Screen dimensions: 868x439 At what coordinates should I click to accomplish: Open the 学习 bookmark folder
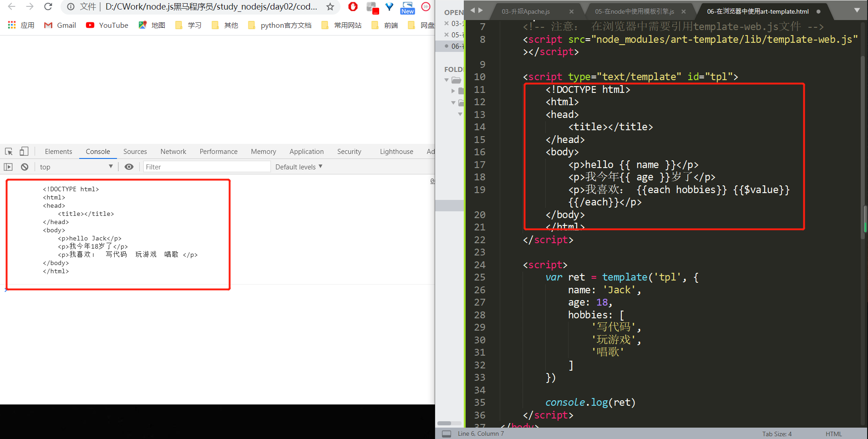point(188,25)
